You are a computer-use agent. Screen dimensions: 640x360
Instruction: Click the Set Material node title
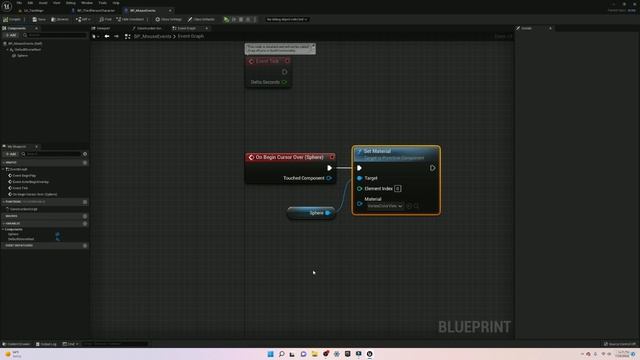377,151
